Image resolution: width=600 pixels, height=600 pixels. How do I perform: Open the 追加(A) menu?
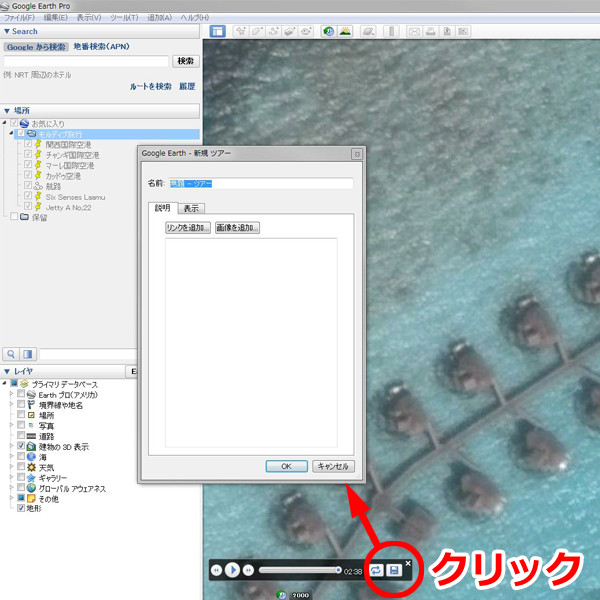tap(160, 18)
